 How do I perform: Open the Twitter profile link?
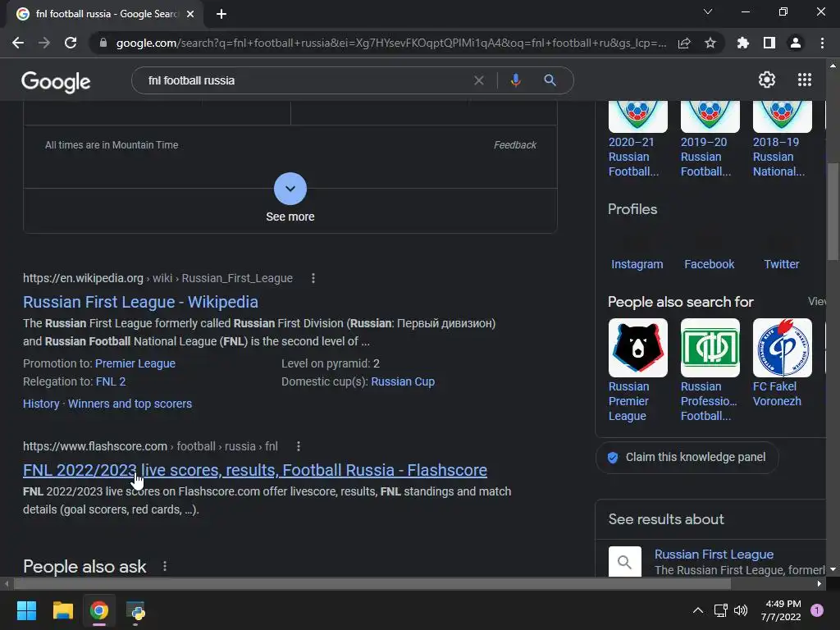click(782, 264)
